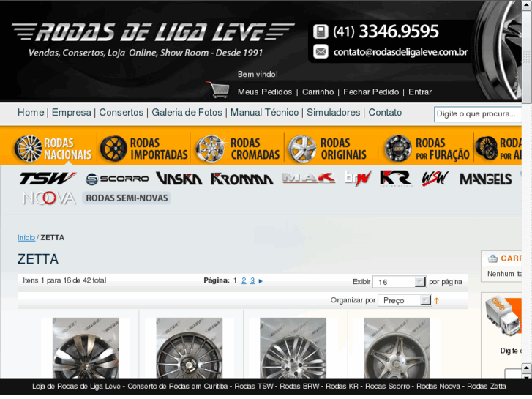Open the Contato menu item
The image size is (532, 399).
coord(385,113)
